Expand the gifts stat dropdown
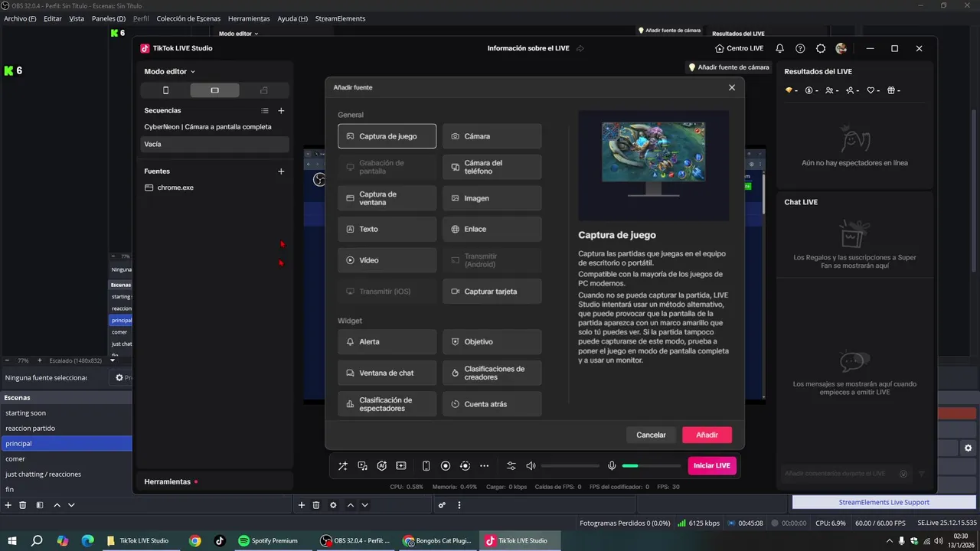The image size is (980, 551). pos(893,90)
